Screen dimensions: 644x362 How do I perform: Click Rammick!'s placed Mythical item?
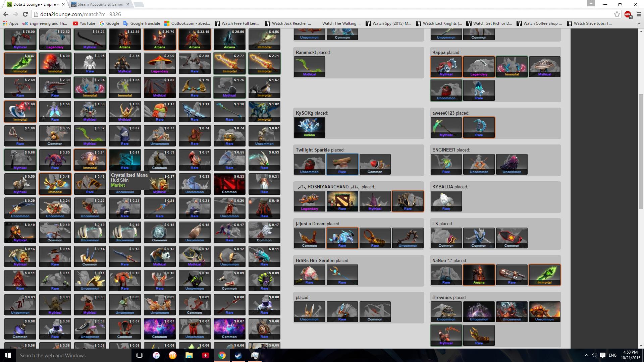pos(309,67)
